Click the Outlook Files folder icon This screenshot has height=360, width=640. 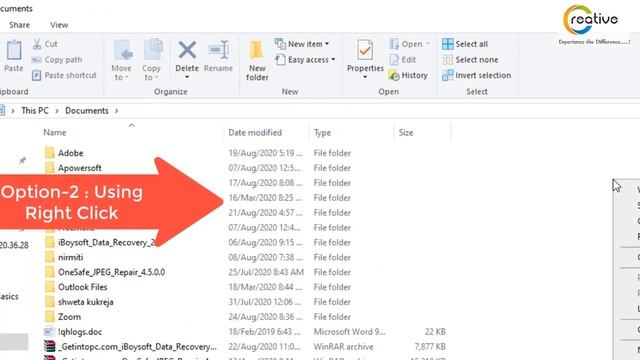tap(49, 287)
